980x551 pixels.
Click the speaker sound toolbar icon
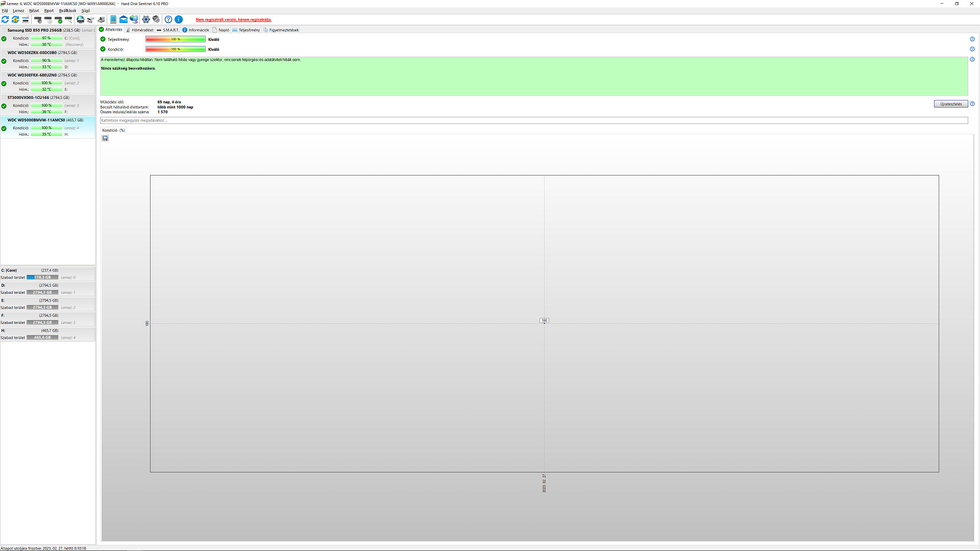click(x=156, y=19)
